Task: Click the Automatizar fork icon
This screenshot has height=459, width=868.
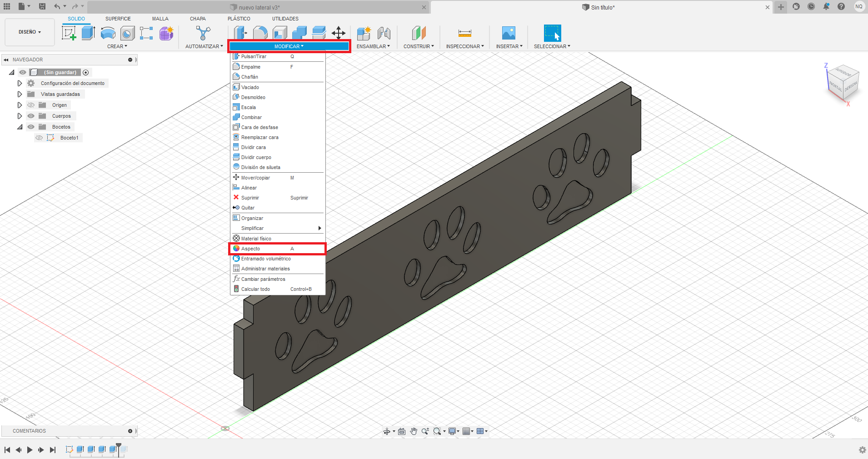Action: coord(203,33)
